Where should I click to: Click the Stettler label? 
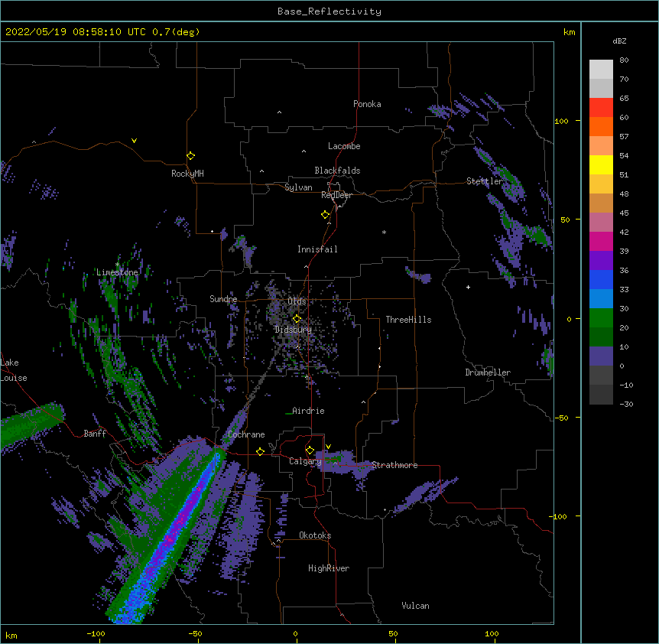pos(485,181)
